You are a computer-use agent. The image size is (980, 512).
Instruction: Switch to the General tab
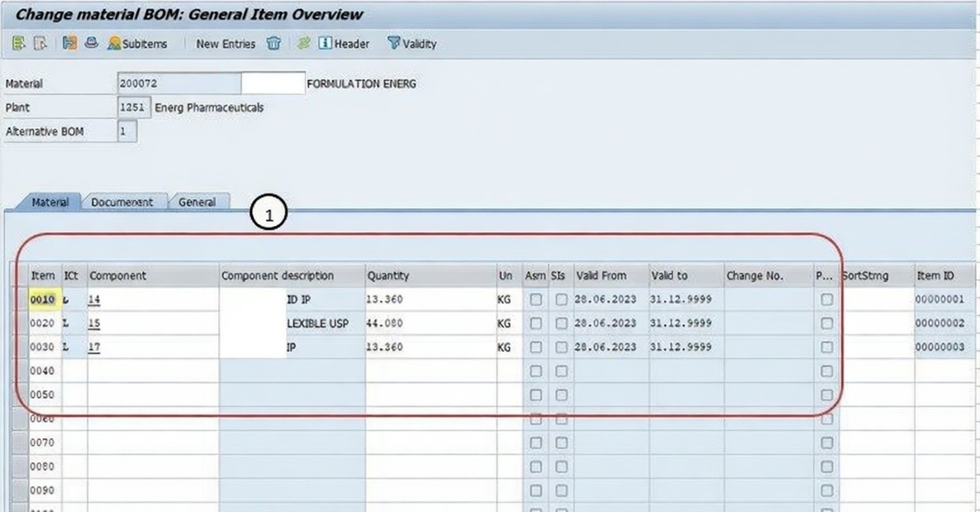coord(197,202)
